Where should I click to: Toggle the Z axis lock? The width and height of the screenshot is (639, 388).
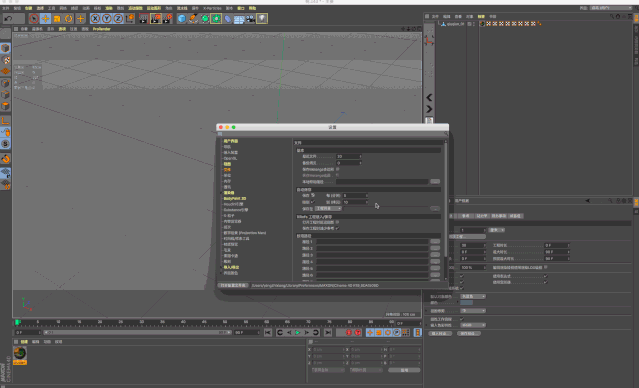118,18
